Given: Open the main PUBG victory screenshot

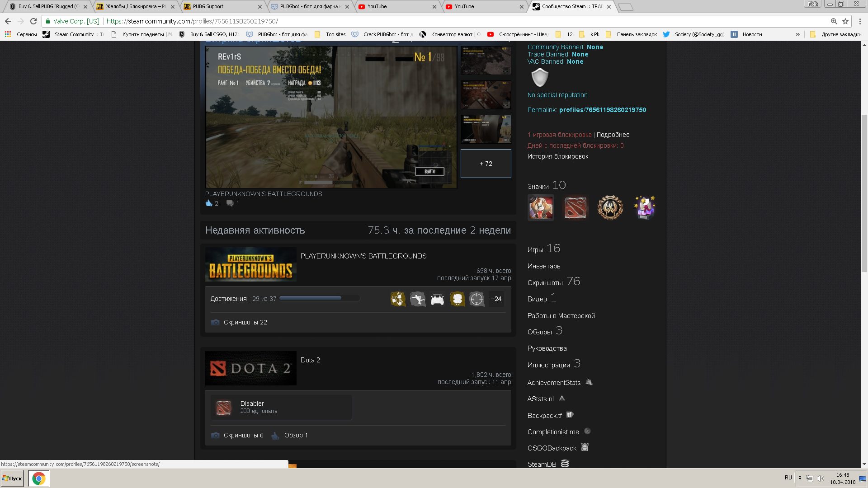Looking at the screenshot, I should coord(331,117).
